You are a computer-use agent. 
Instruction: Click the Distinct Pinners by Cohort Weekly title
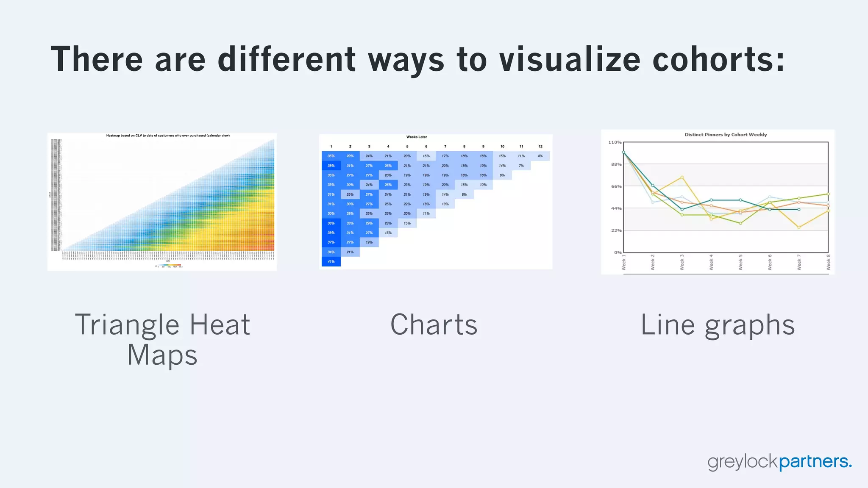click(x=726, y=135)
